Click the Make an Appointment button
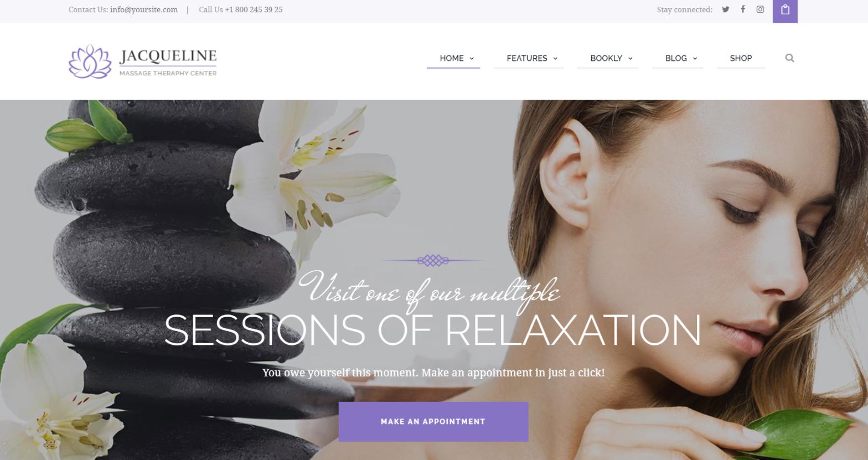 (433, 422)
